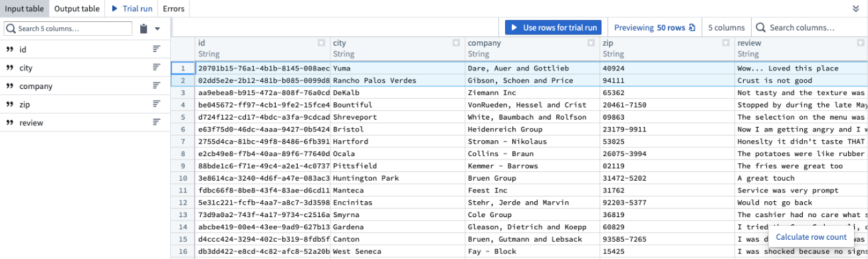The image size is (868, 259).
Task: Collapse panel with double chevron icon
Action: pyautogui.click(x=855, y=9)
